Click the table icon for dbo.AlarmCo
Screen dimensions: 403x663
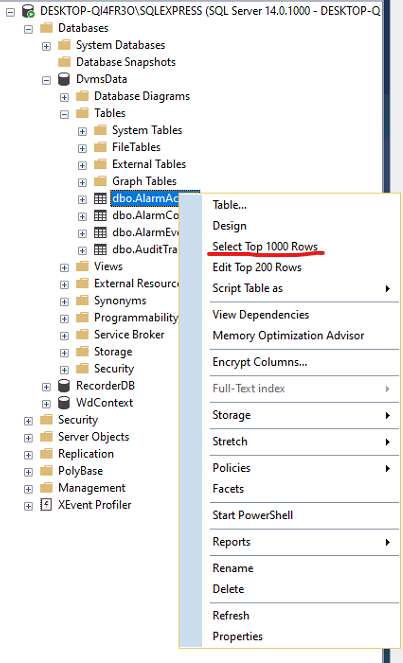(x=100, y=216)
